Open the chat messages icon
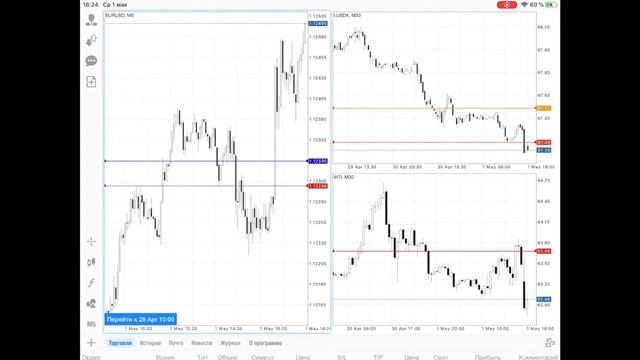640x360 pixels. (91, 61)
